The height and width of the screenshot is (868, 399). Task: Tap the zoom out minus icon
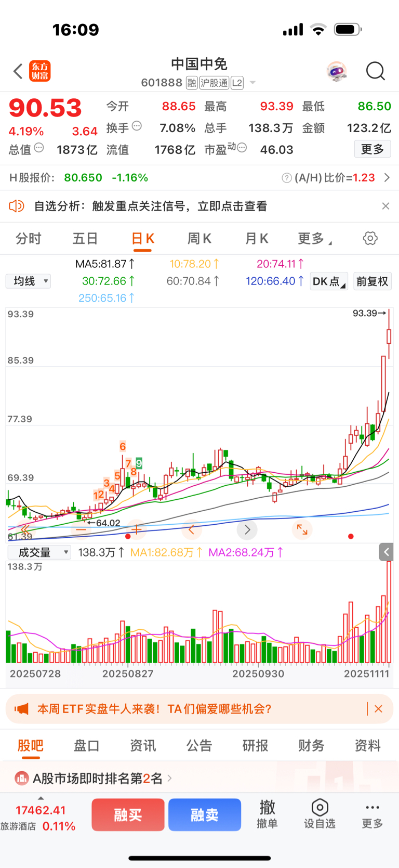point(81,529)
